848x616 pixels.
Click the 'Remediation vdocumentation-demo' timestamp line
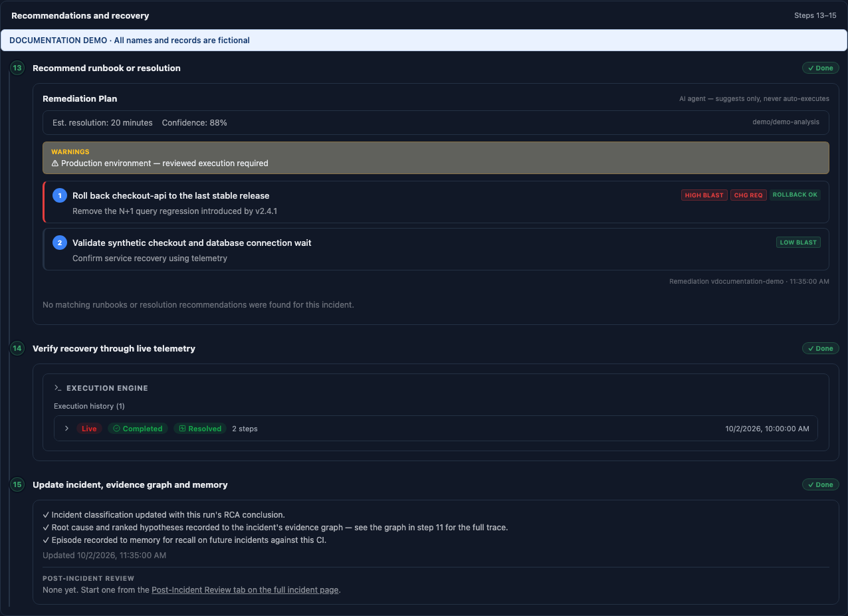pyautogui.click(x=749, y=281)
